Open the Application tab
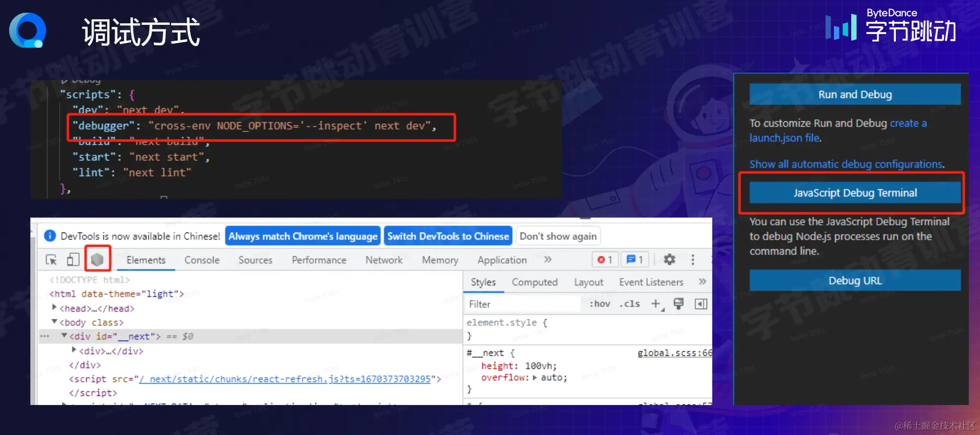The height and width of the screenshot is (435, 980). 502,260
